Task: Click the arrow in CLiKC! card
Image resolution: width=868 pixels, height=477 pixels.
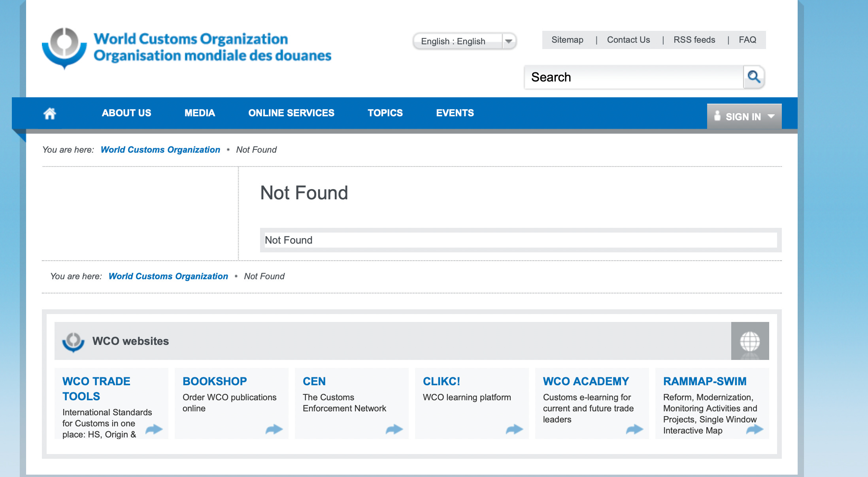Action: click(x=515, y=429)
